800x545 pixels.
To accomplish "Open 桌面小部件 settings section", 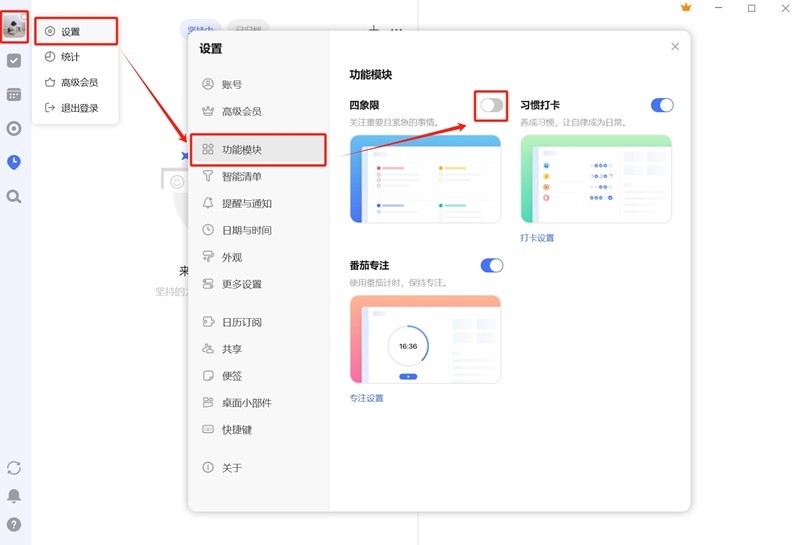I will click(258, 403).
